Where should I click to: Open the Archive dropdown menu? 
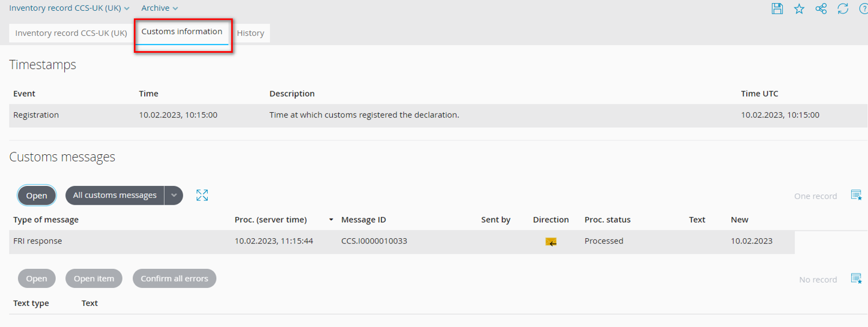159,8
